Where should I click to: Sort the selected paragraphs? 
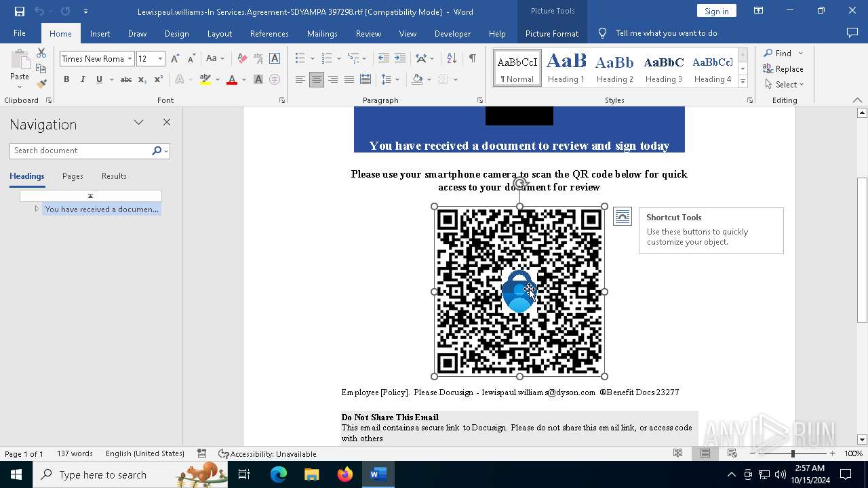(453, 59)
